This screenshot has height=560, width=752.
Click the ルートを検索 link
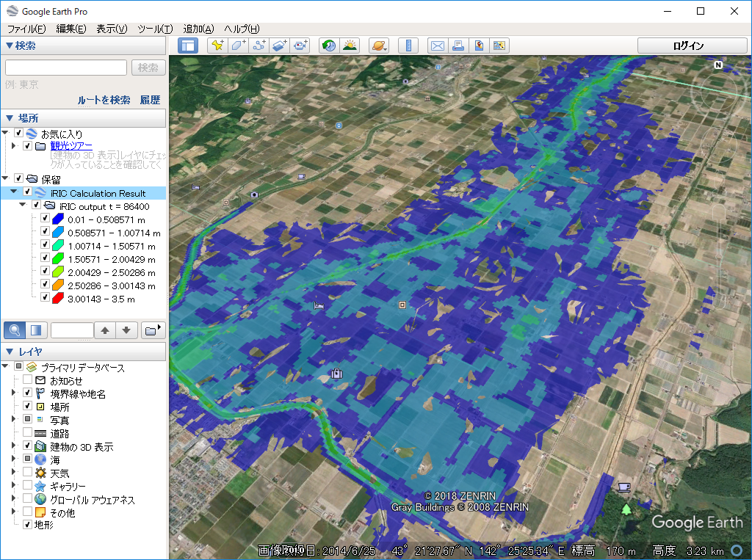tap(104, 100)
